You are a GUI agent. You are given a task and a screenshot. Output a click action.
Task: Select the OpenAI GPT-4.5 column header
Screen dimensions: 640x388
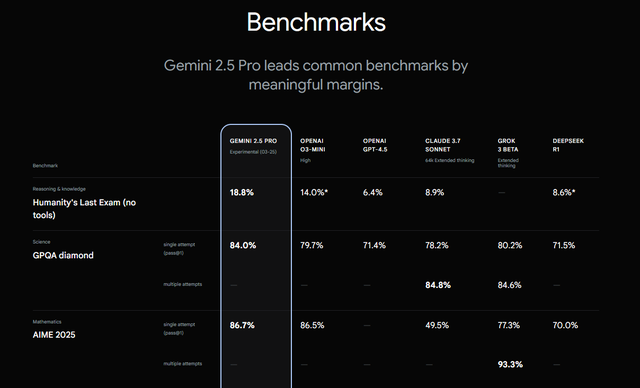(x=375, y=145)
